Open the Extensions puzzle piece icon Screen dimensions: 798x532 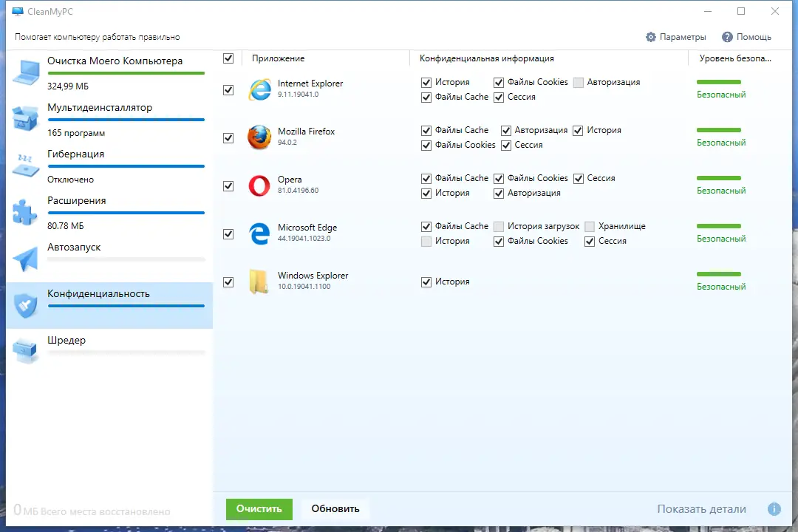[x=25, y=211]
